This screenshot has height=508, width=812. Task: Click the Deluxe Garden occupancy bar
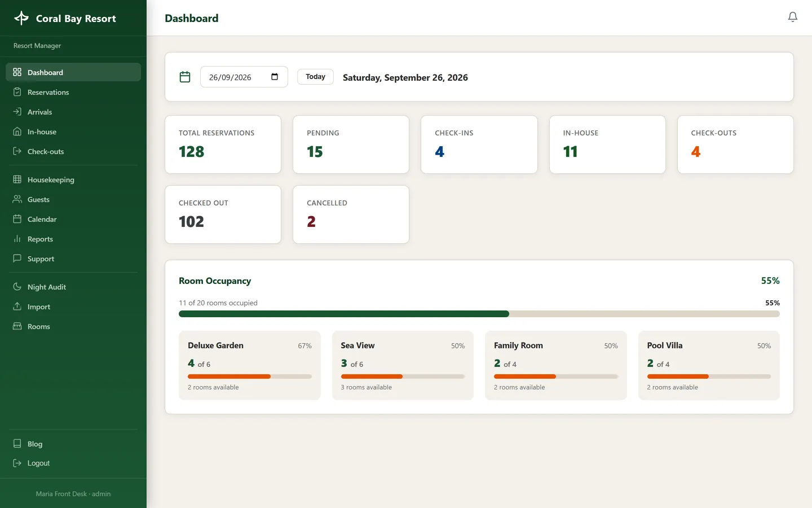click(250, 376)
